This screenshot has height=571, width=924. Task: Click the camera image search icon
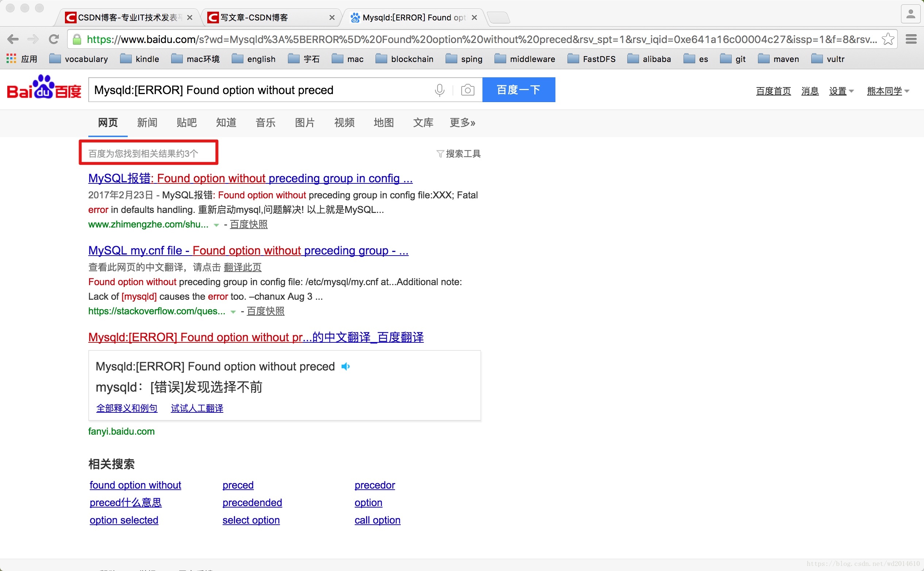click(467, 90)
